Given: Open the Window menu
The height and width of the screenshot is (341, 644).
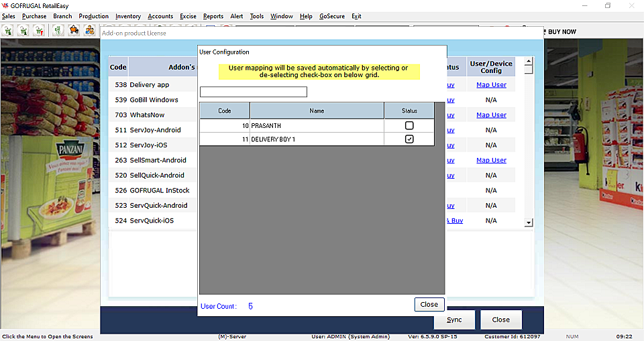Looking at the screenshot, I should click(282, 16).
